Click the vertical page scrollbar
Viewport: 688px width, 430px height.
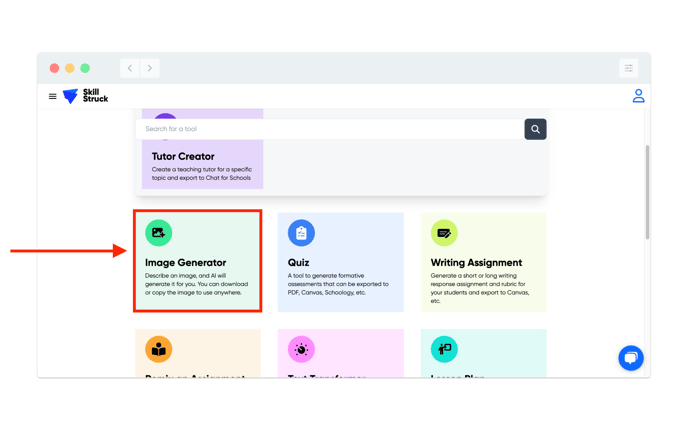[647, 192]
